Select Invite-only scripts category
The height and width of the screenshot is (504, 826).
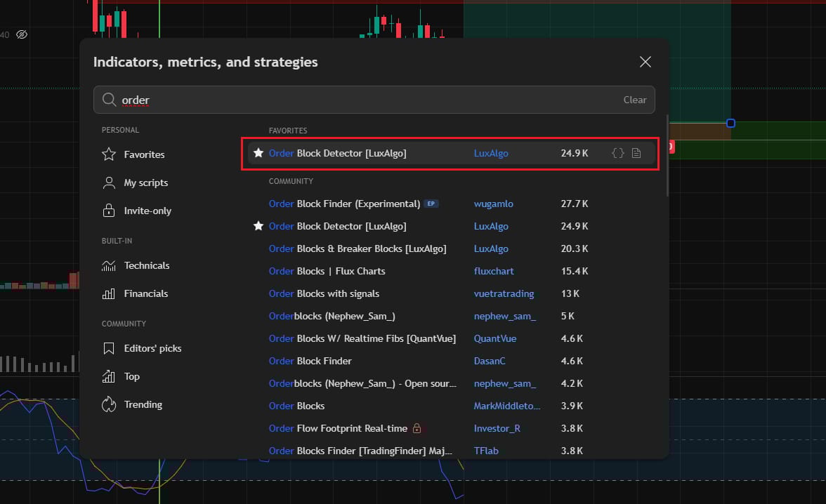tap(147, 211)
